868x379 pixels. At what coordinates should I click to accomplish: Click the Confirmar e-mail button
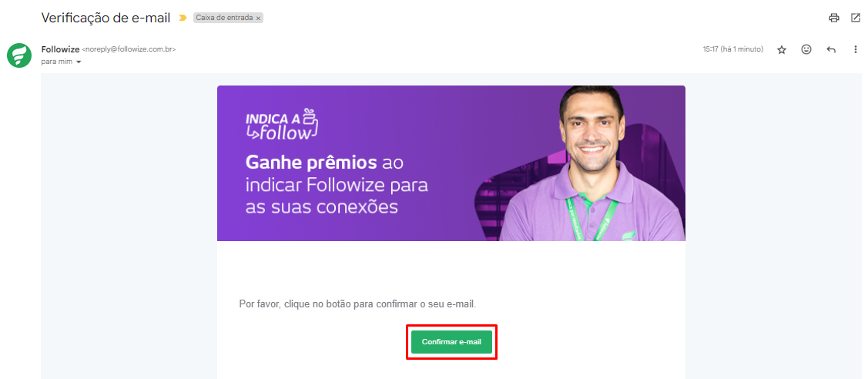click(x=451, y=342)
